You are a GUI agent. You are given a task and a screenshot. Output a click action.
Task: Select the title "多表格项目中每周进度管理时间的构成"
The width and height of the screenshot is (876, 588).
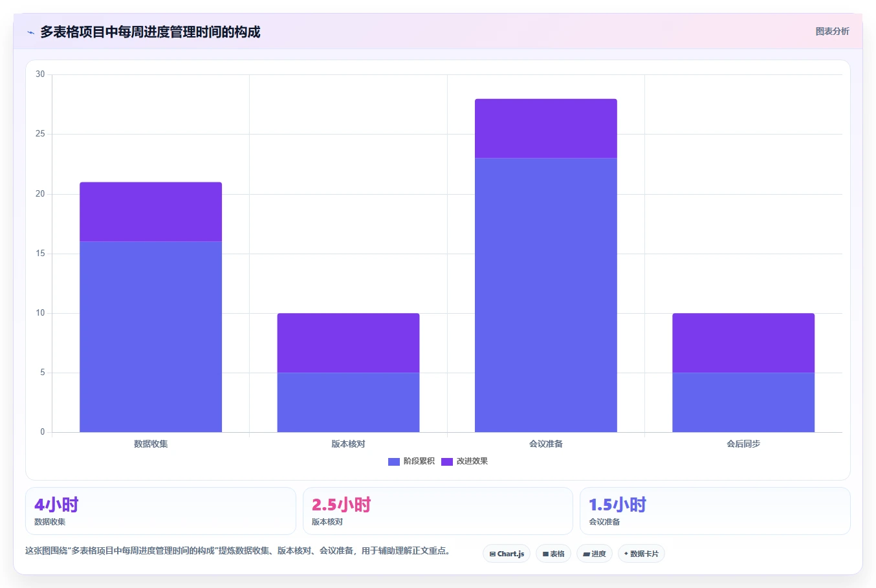point(150,32)
